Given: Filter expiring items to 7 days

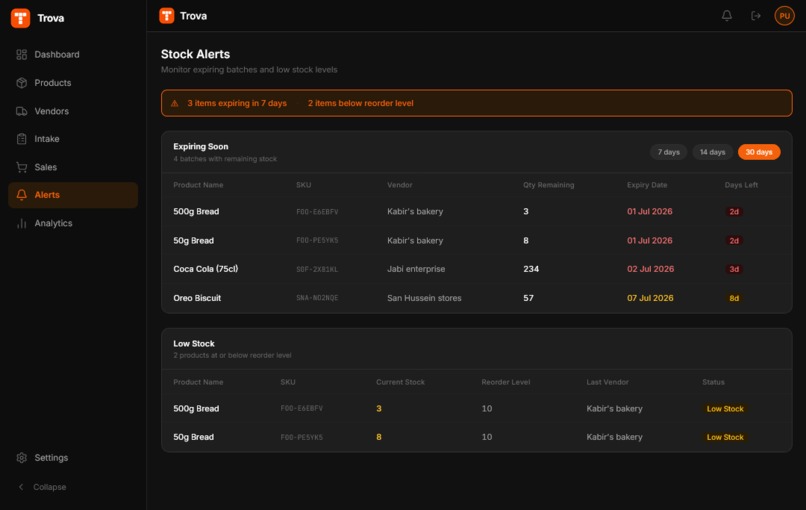Looking at the screenshot, I should 668,152.
